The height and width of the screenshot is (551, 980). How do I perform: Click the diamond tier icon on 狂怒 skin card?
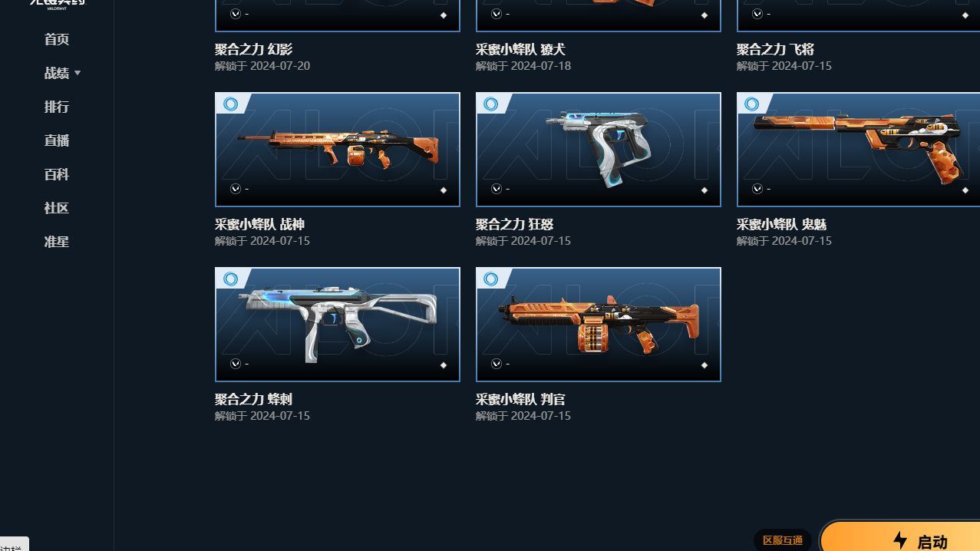point(704,190)
